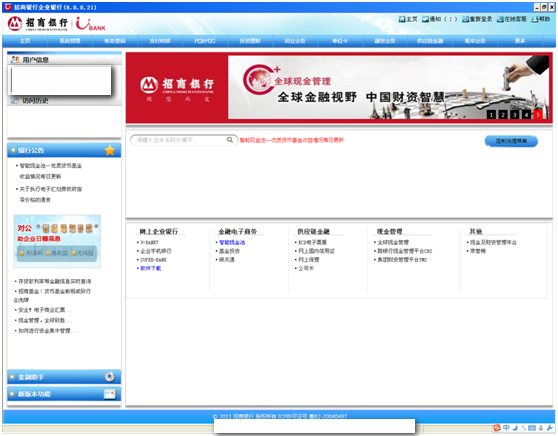Open the 主页 menu in the navigation bar
Viewport: 558px width, 436px height.
[25, 41]
